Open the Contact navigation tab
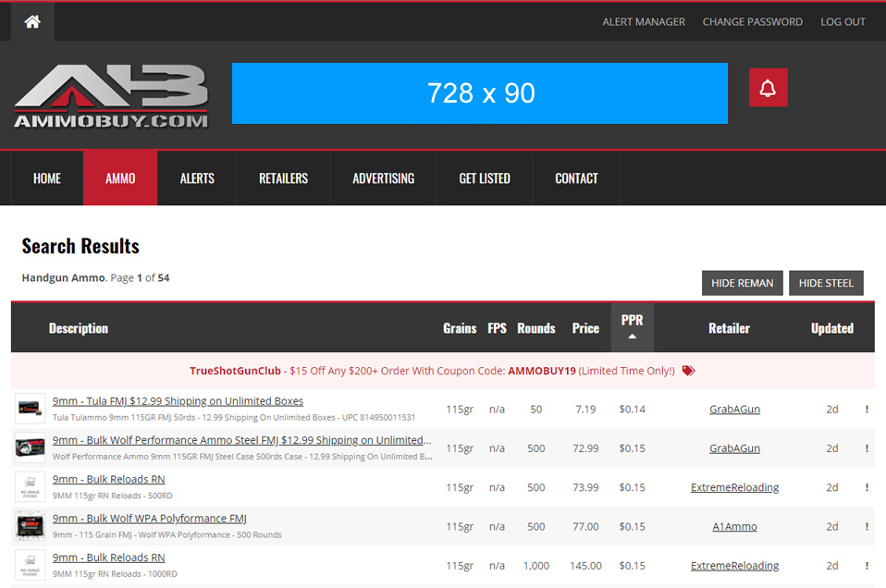 click(576, 178)
